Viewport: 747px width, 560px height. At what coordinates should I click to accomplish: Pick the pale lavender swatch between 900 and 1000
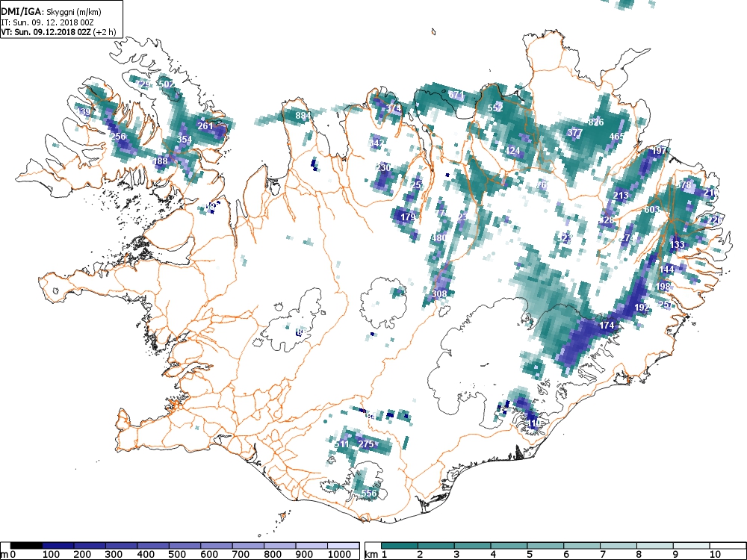[311, 546]
